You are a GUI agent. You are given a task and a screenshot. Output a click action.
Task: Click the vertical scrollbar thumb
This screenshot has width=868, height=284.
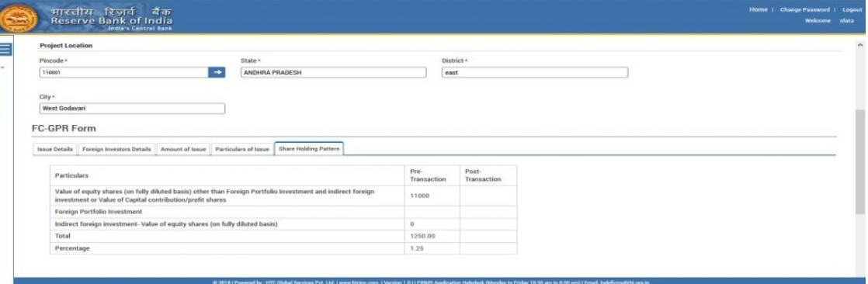[859, 161]
